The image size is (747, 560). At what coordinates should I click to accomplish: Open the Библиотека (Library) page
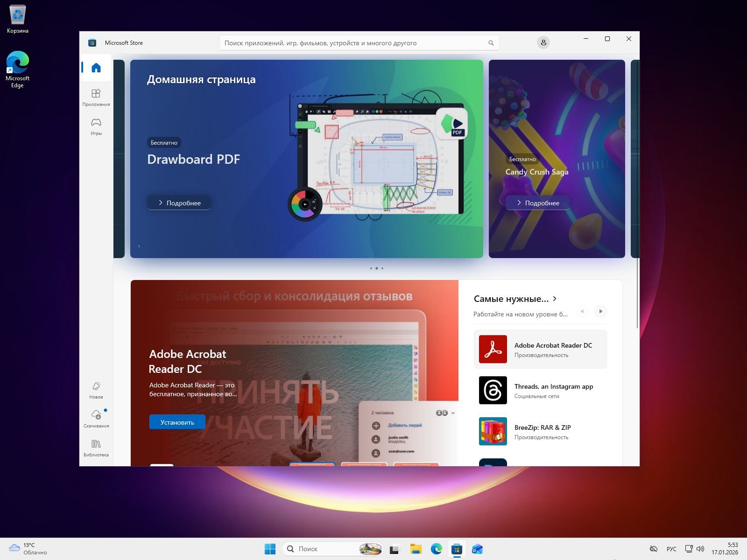point(96,448)
